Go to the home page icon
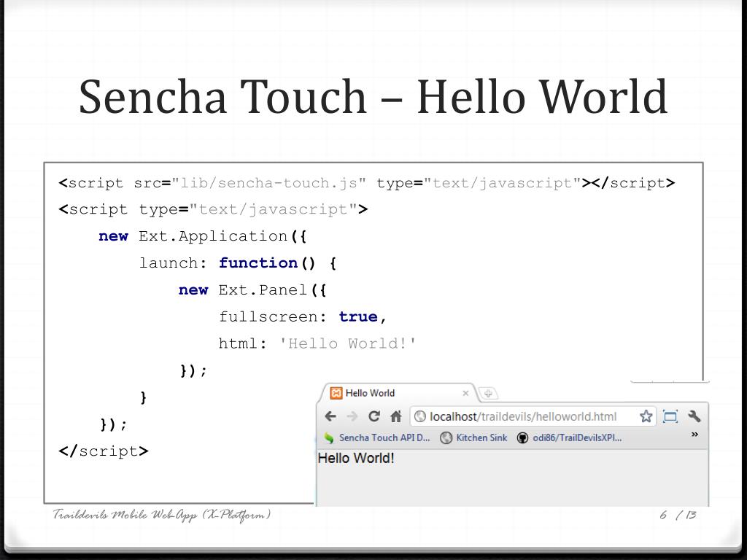This screenshot has width=747, height=560. point(396,416)
